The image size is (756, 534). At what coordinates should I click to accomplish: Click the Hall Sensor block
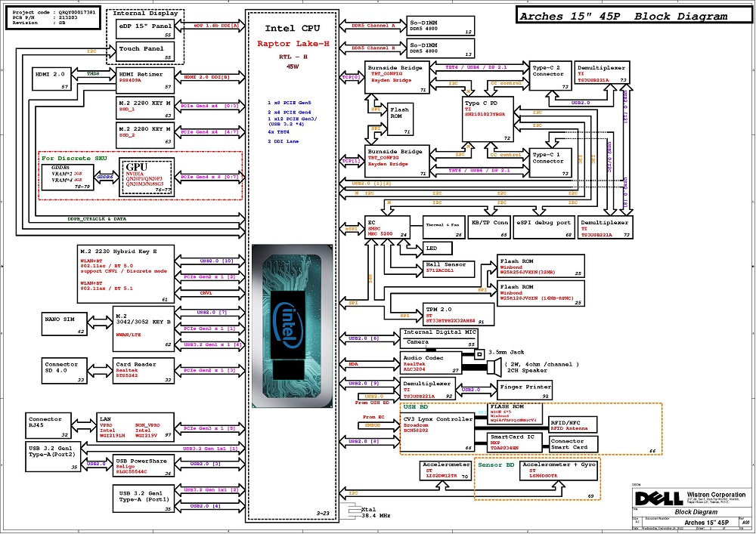coord(449,267)
